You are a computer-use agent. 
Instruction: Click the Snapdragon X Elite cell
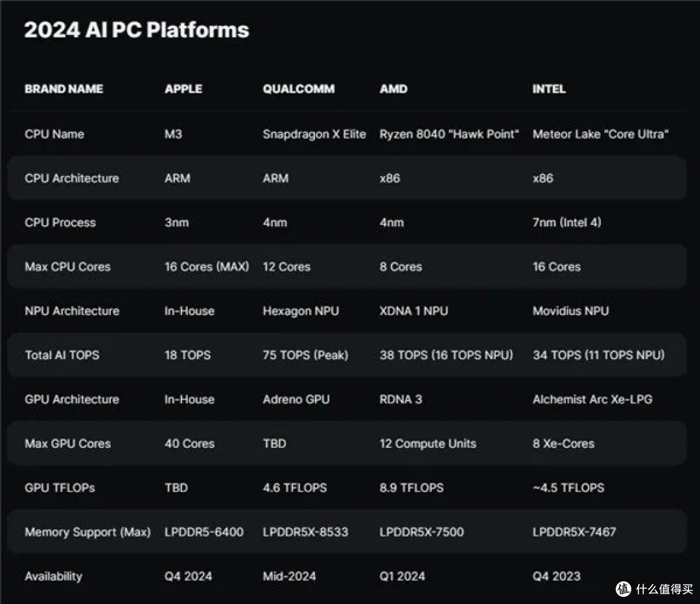coord(314,134)
